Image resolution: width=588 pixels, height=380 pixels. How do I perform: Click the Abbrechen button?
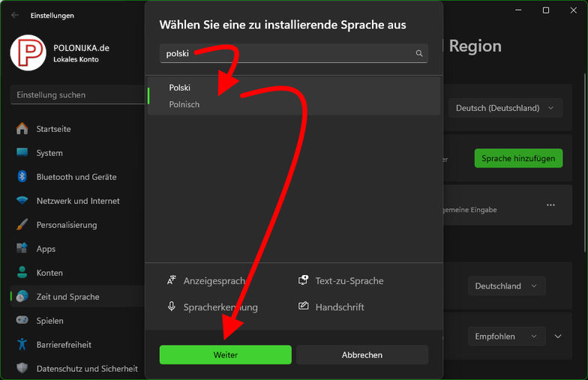point(362,355)
